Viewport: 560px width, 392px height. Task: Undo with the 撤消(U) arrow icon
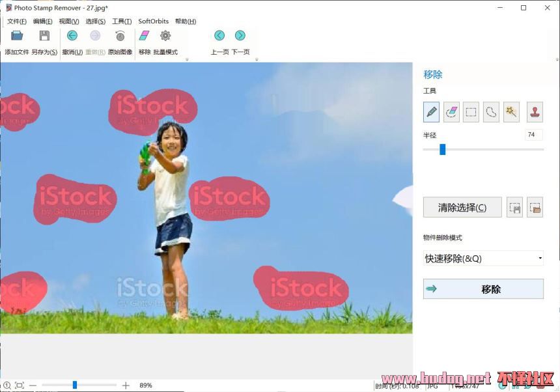click(72, 36)
